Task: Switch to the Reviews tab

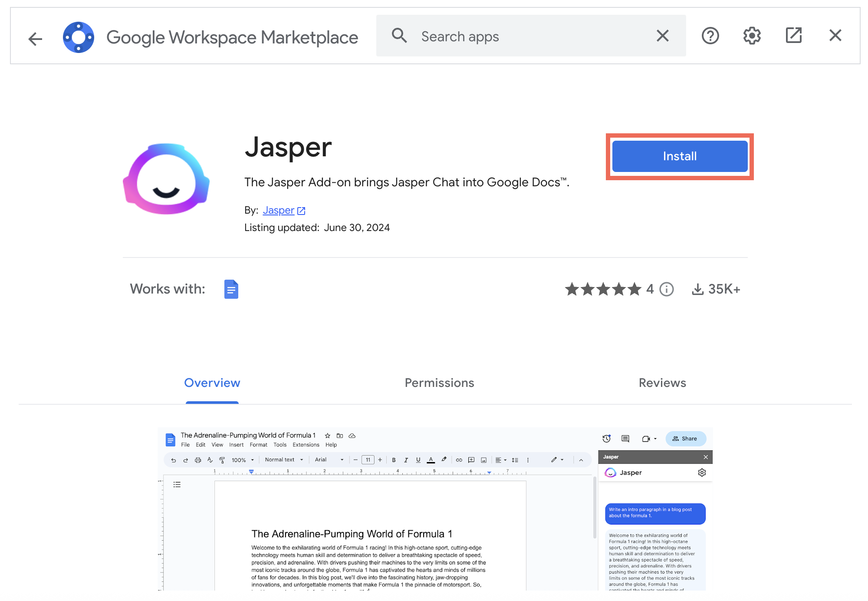Action: click(x=662, y=383)
